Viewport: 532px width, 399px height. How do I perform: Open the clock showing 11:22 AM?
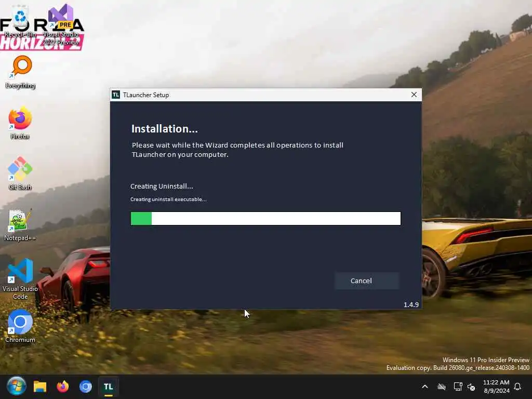point(496,387)
